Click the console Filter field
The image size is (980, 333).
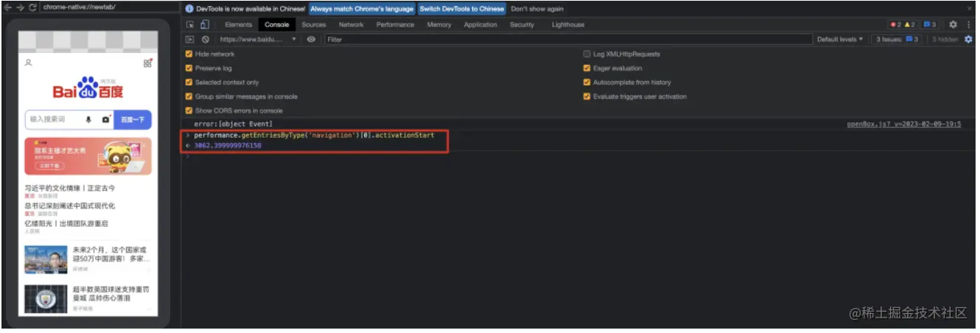(567, 39)
